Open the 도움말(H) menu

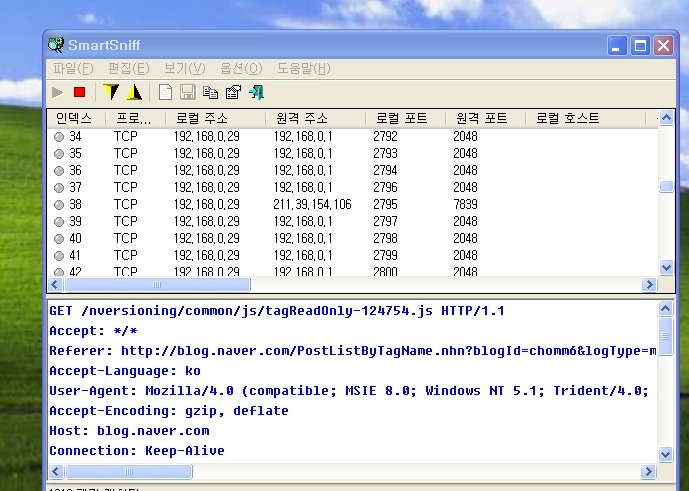(303, 69)
